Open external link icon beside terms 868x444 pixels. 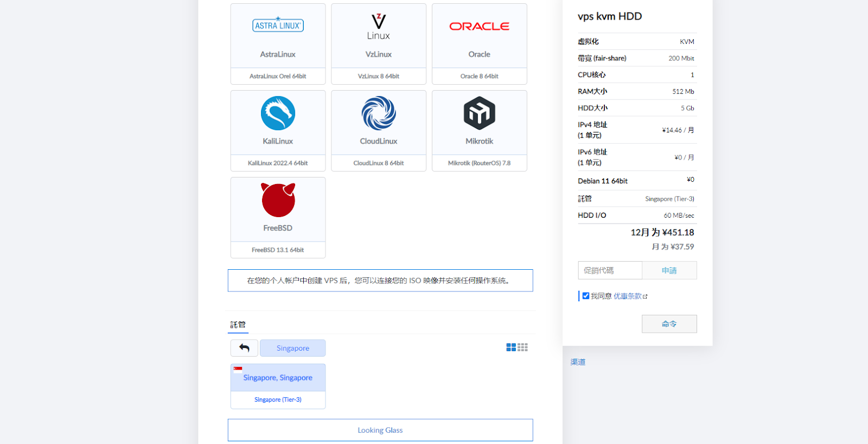[x=645, y=296]
